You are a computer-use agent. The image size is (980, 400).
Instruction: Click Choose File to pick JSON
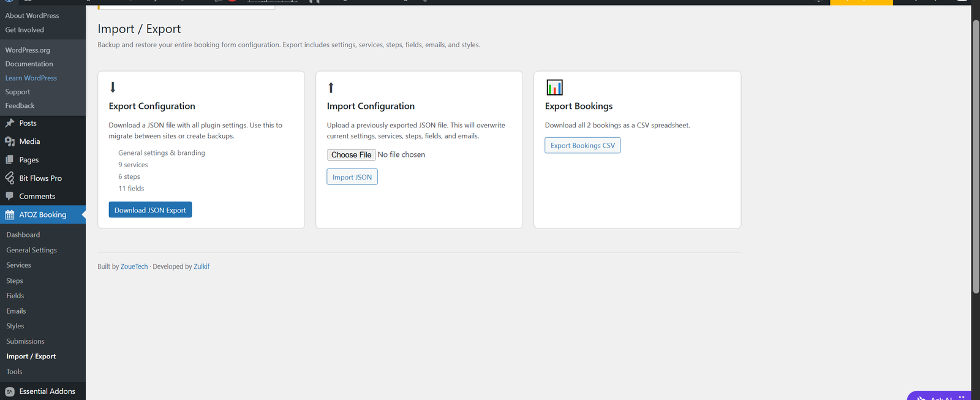[x=351, y=154]
